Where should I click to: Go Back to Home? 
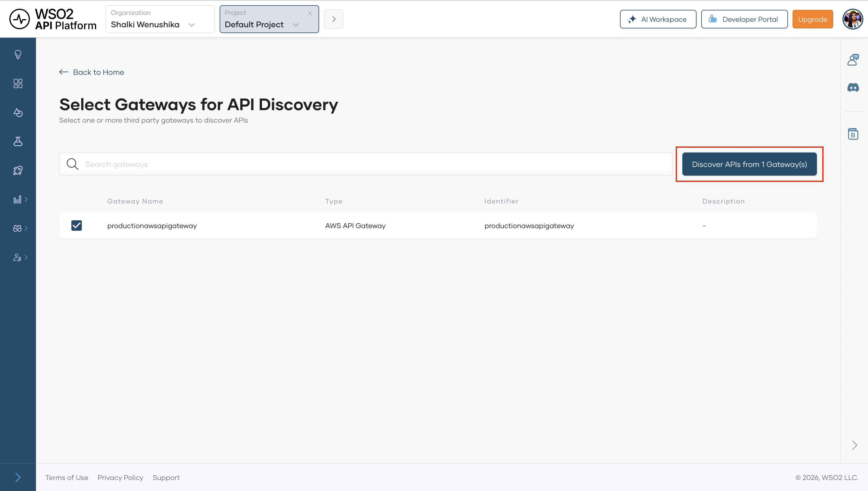91,72
